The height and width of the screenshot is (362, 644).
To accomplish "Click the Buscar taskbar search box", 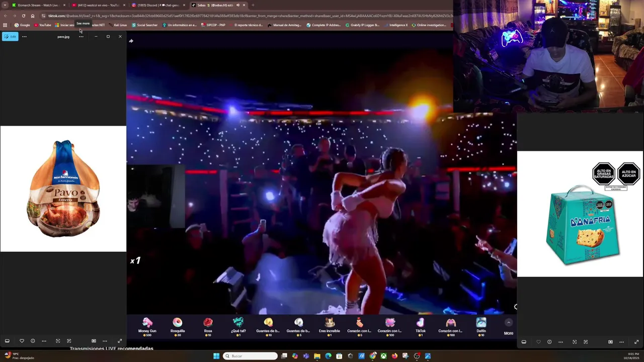I will click(250, 356).
